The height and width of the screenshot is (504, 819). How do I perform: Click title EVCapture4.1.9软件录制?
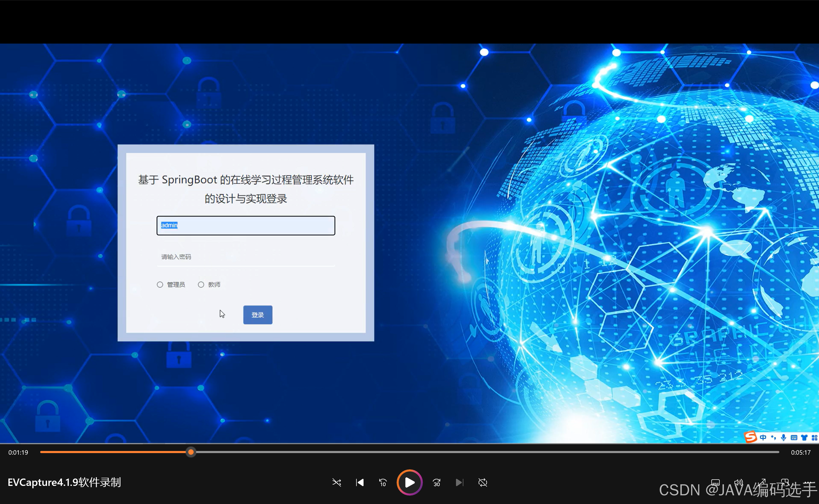(x=64, y=482)
